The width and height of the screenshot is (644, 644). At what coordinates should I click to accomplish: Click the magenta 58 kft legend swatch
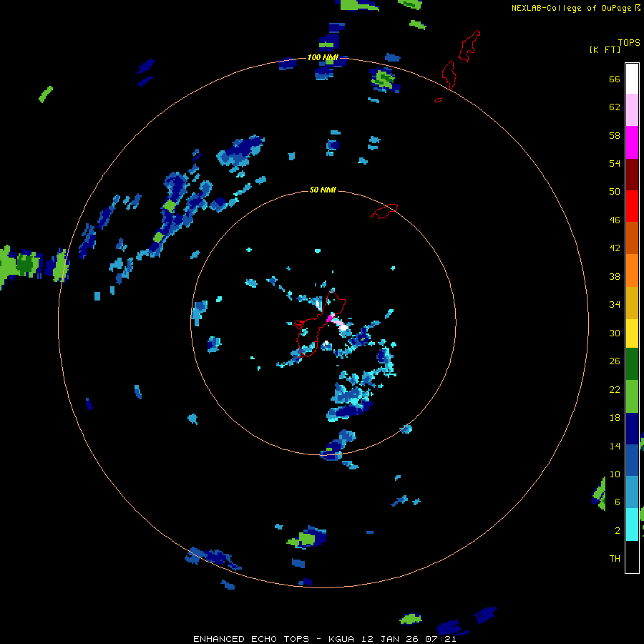pos(632,142)
